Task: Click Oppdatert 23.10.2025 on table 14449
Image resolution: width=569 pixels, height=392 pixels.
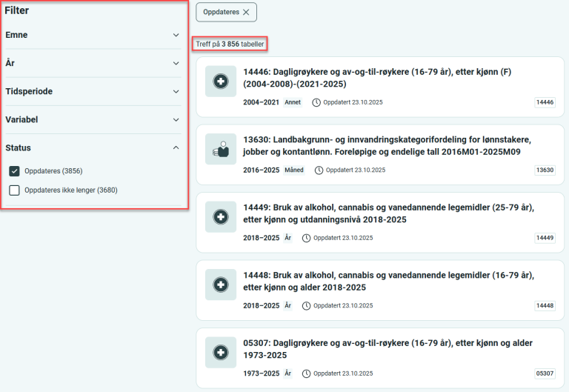Action: [343, 238]
